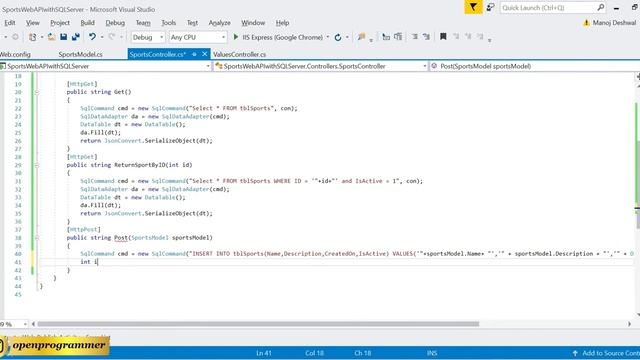Click the horizontal scrollbar thumb of the editor
Viewport: 640px width, 360px height.
click(258, 324)
